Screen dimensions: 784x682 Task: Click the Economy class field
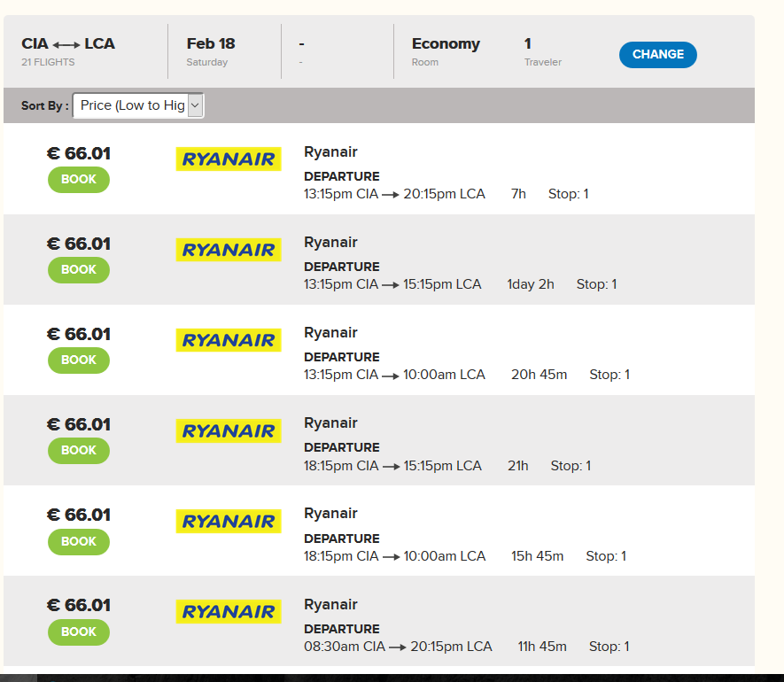[x=446, y=51]
